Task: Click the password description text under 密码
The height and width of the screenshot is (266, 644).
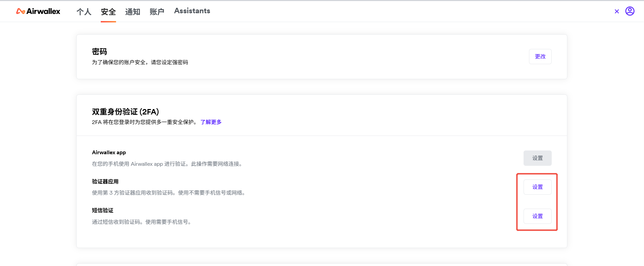Action: pyautogui.click(x=140, y=62)
